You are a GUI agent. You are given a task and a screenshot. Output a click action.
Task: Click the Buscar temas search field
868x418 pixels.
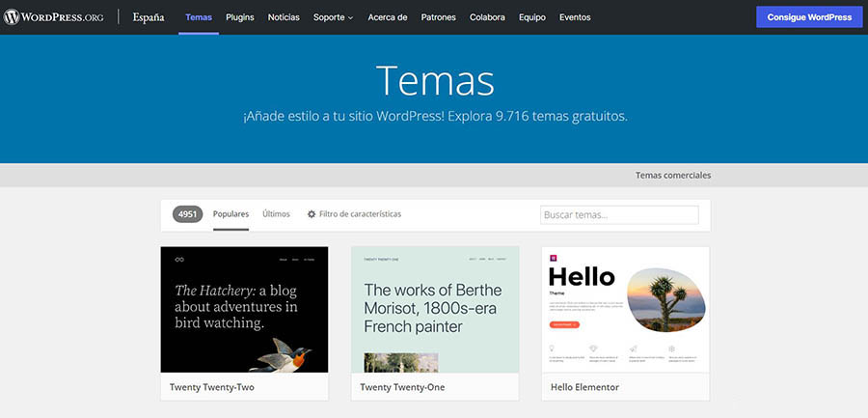point(619,215)
